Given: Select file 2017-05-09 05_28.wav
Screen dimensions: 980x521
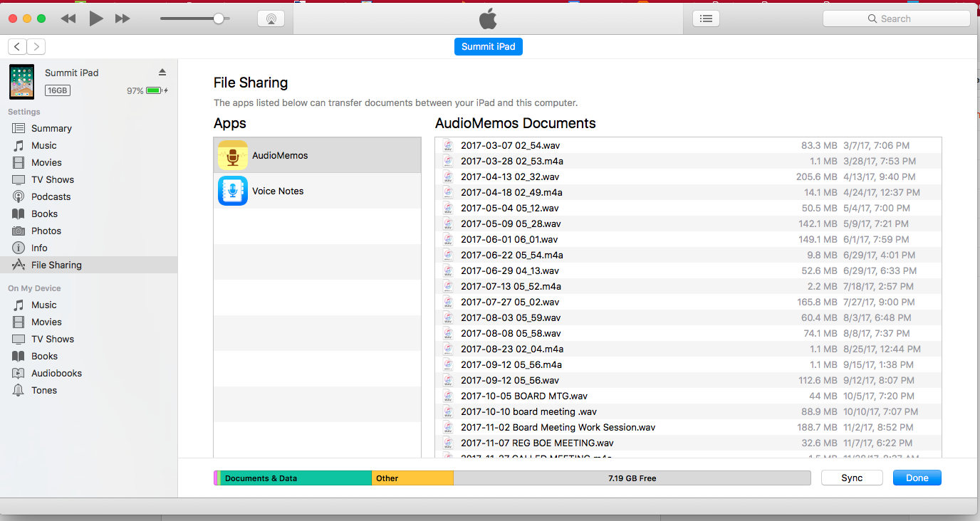Looking at the screenshot, I should pyautogui.click(x=688, y=223).
